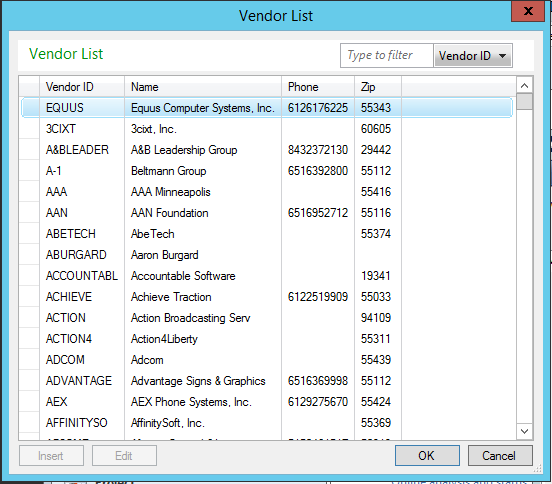The width and height of the screenshot is (552, 484).
Task: Click name 3cixt, Inc.
Action: pyautogui.click(x=153, y=129)
